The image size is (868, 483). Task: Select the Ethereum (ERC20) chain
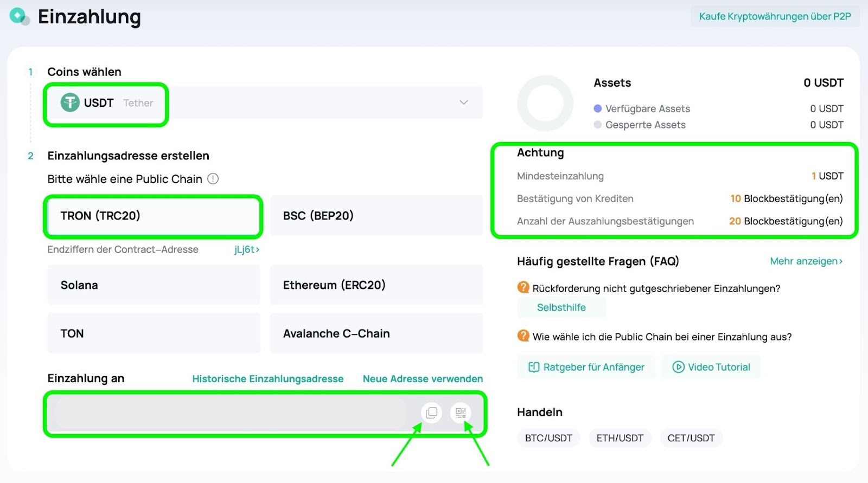point(376,285)
